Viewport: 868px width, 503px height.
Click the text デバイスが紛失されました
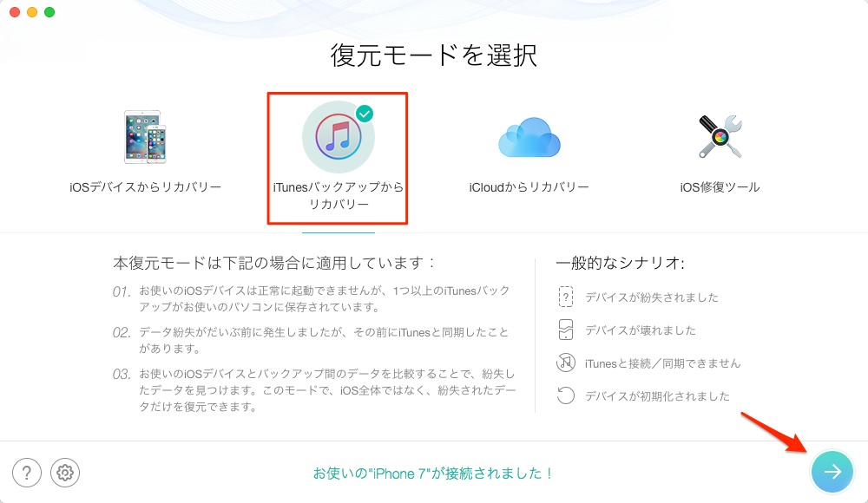coord(652,297)
